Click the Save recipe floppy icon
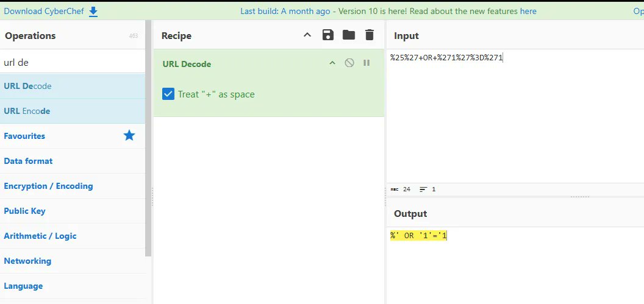 (327, 35)
